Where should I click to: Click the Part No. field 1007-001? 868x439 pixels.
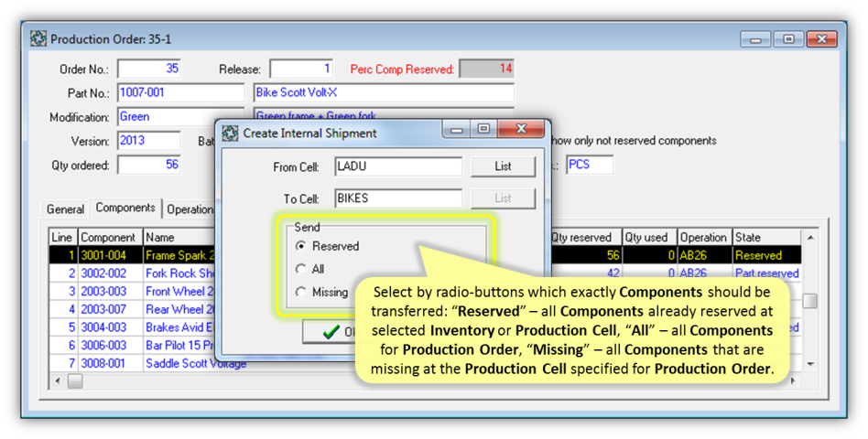[180, 93]
